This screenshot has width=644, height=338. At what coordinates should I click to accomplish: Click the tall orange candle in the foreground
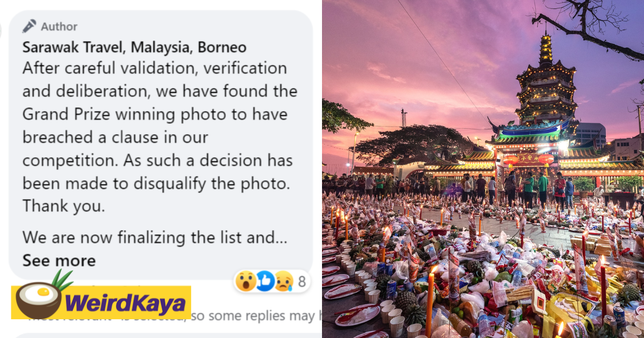coord(430,300)
